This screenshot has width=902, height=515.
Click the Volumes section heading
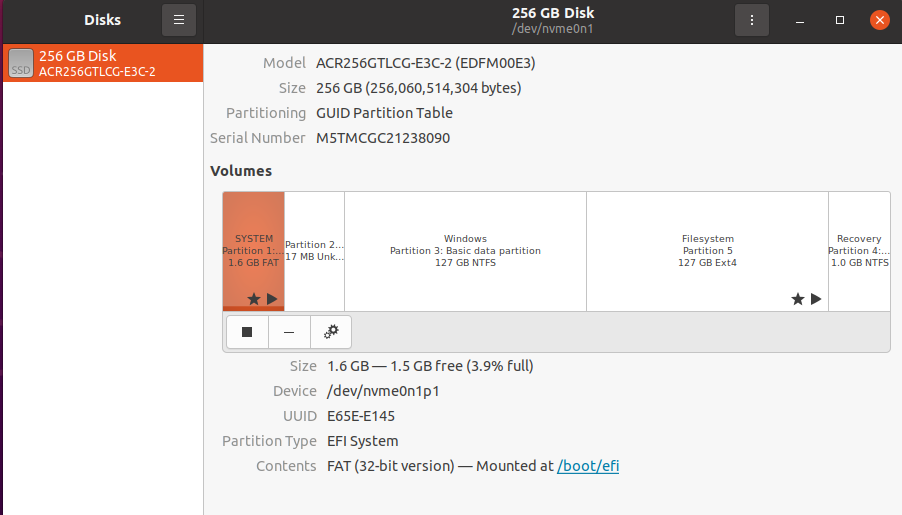point(241,171)
